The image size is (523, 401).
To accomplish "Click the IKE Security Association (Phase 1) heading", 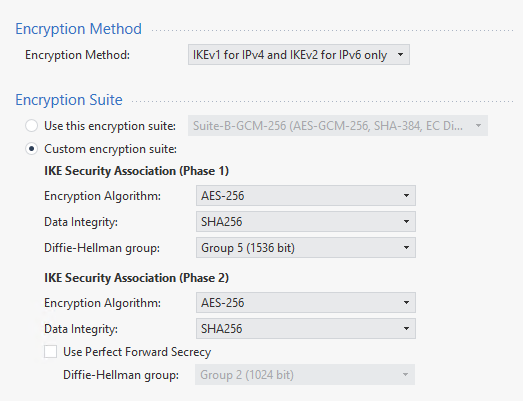I will click(x=136, y=171).
